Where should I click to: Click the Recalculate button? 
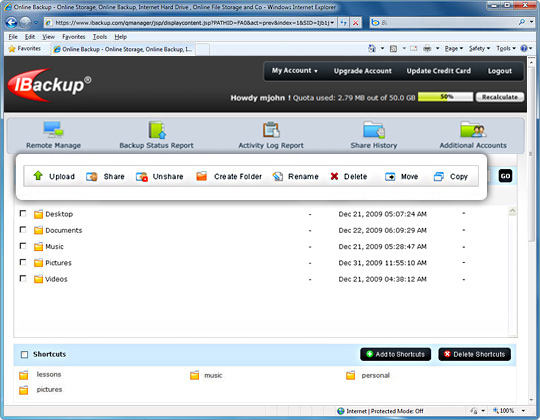[x=500, y=97]
